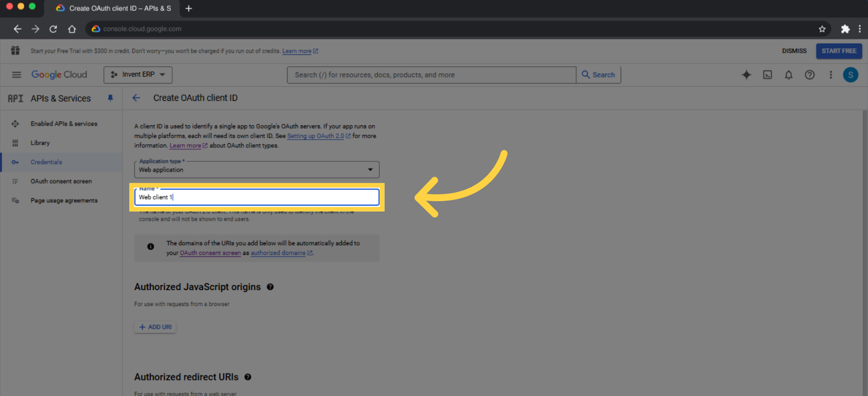Open the Chrome three-dot menu
This screenshot has height=396, width=868.
click(859, 29)
